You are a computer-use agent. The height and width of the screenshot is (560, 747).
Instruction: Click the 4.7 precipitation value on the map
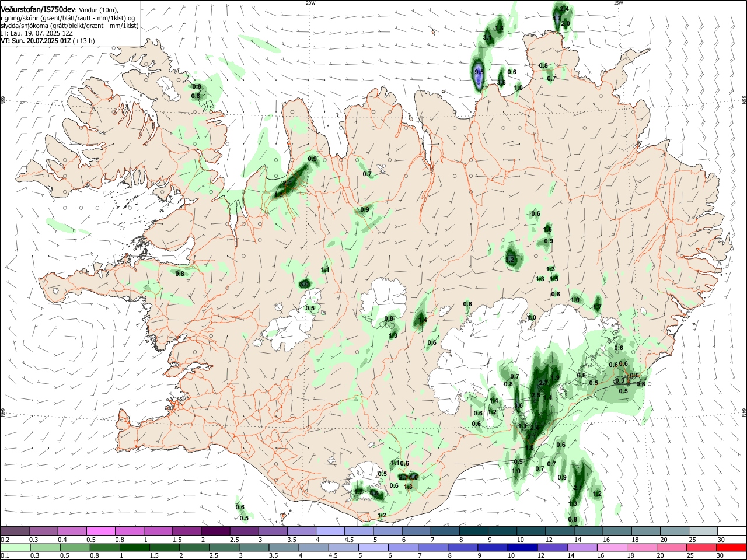coord(556,19)
